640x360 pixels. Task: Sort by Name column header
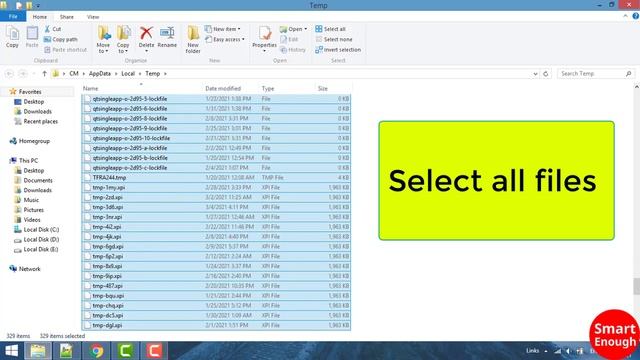click(142, 88)
